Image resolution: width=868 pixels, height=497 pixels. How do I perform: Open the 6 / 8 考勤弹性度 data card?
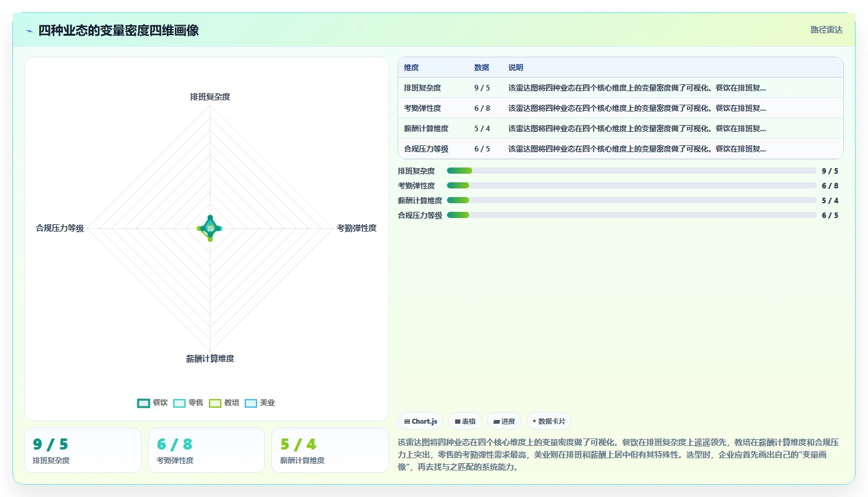coord(207,450)
